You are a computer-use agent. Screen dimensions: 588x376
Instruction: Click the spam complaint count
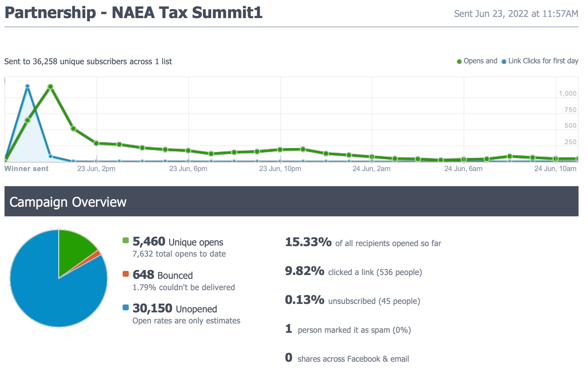coord(288,329)
